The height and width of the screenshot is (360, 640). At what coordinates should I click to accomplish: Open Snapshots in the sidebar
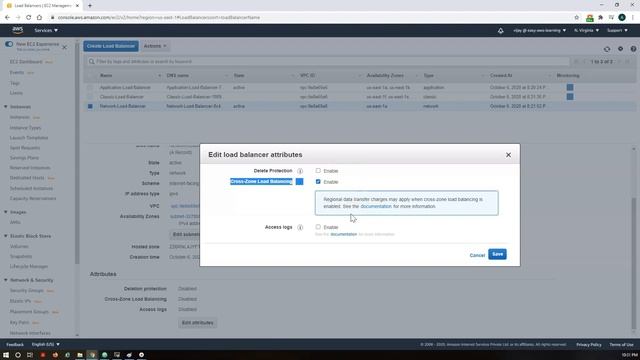point(21,256)
